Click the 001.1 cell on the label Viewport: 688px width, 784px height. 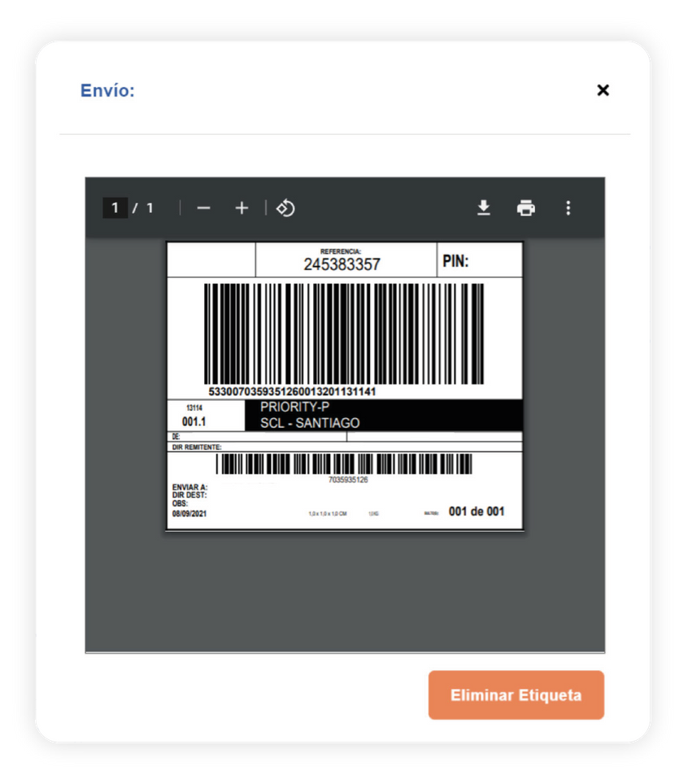194,421
